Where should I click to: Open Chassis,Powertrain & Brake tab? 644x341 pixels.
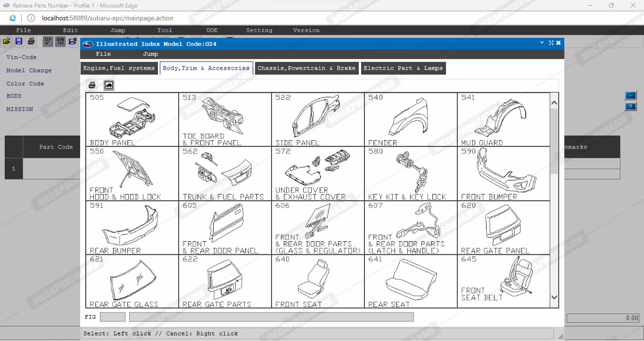306,68
